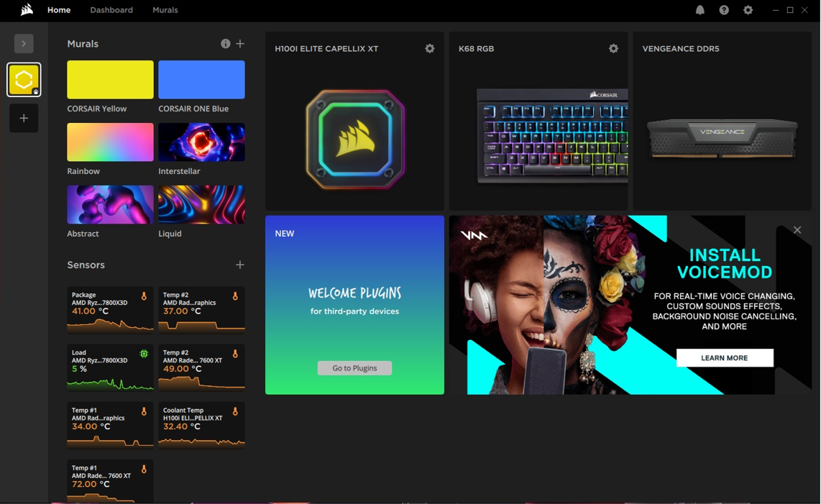Open H100I ELITE CAPELLIX XT settings gear
The image size is (821, 504).
point(430,48)
